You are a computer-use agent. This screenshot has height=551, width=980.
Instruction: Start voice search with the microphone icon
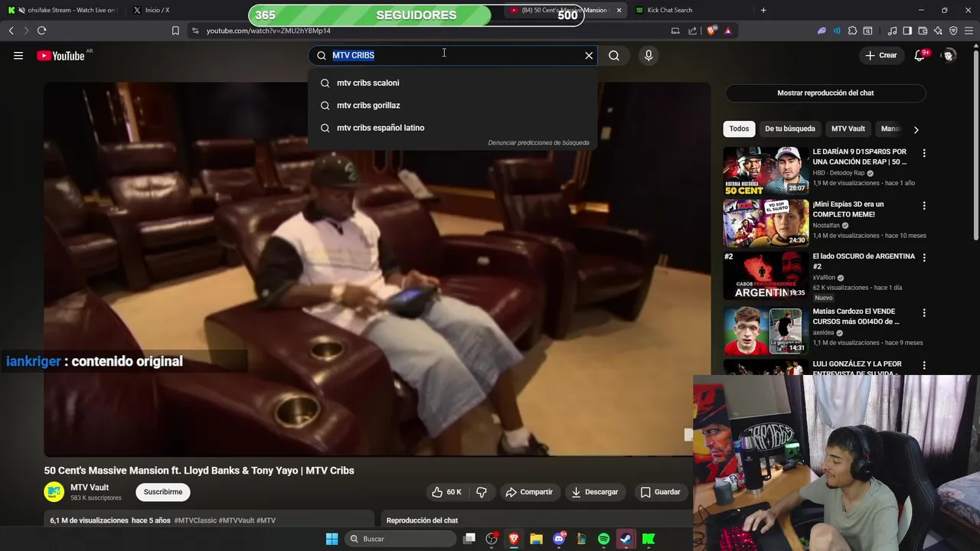coord(648,55)
